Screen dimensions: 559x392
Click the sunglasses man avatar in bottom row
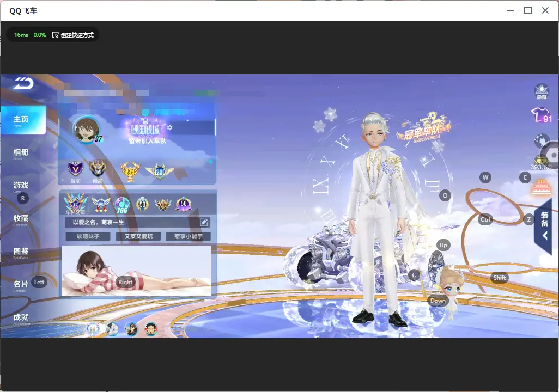pos(131,328)
